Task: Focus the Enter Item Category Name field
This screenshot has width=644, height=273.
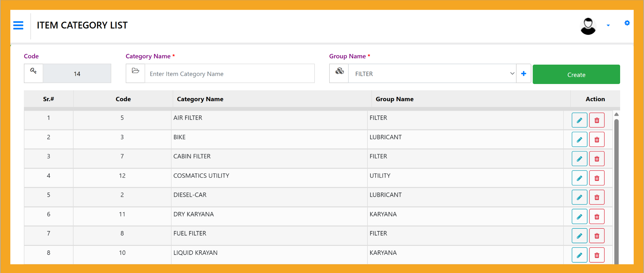Action: [229, 74]
